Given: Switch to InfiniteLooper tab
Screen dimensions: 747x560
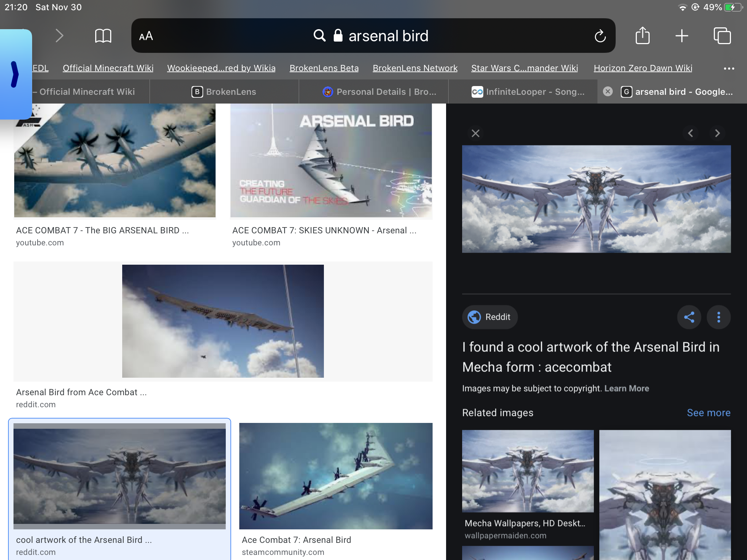Looking at the screenshot, I should [x=523, y=92].
